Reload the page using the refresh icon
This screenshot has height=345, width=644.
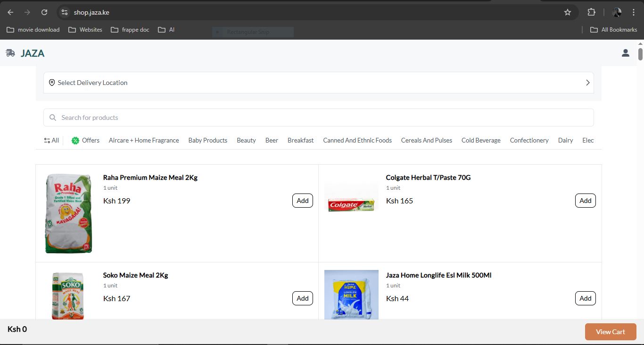pos(44,12)
